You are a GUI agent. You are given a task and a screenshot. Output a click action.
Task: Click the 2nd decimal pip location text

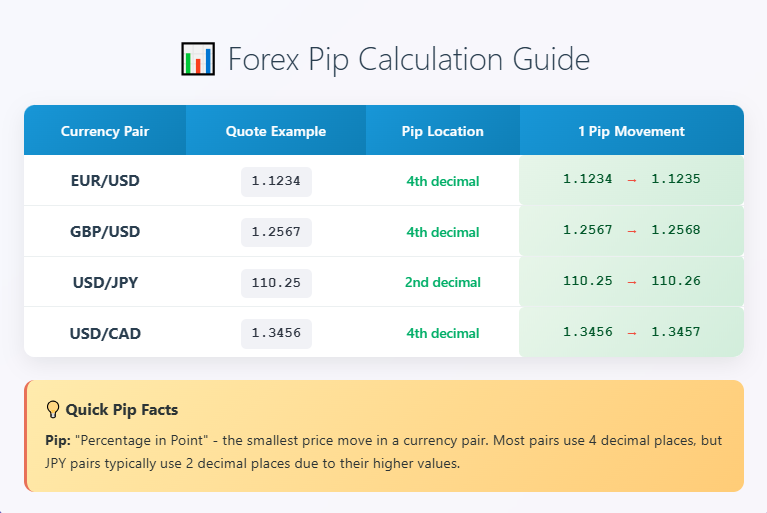[x=442, y=283]
